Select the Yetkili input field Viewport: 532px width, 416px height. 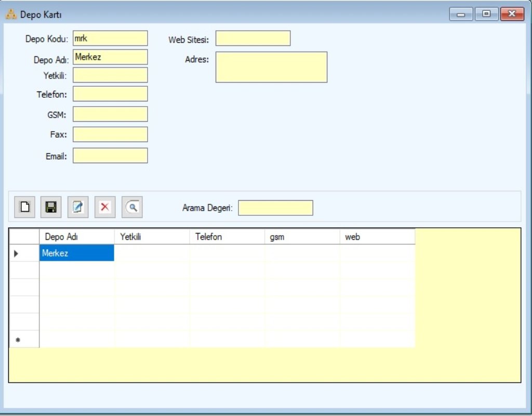pyautogui.click(x=110, y=75)
